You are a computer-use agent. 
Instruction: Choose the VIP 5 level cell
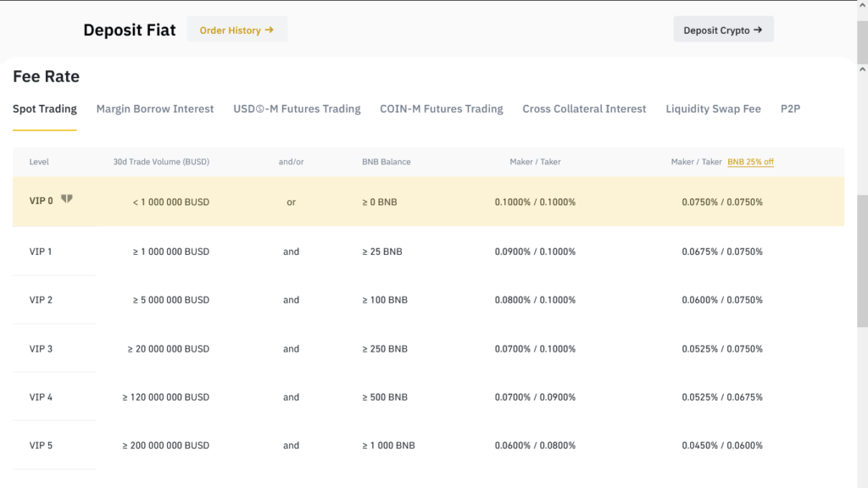click(x=41, y=445)
